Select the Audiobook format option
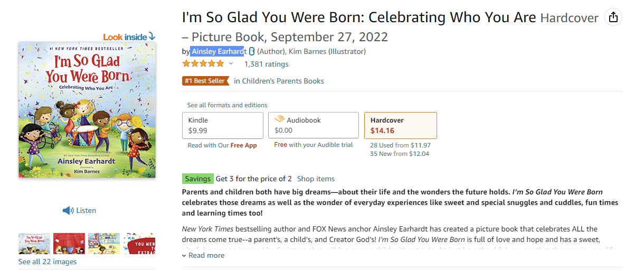This screenshot has height=270, width=644. click(x=314, y=126)
